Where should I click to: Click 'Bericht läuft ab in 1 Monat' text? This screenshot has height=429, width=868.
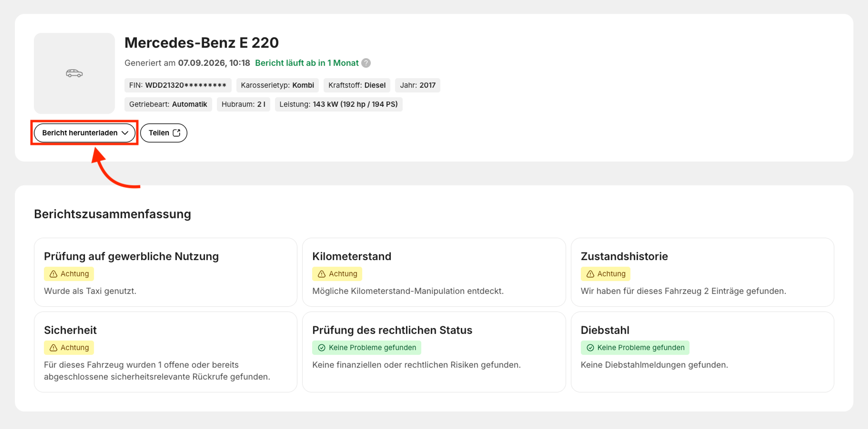[x=307, y=63]
